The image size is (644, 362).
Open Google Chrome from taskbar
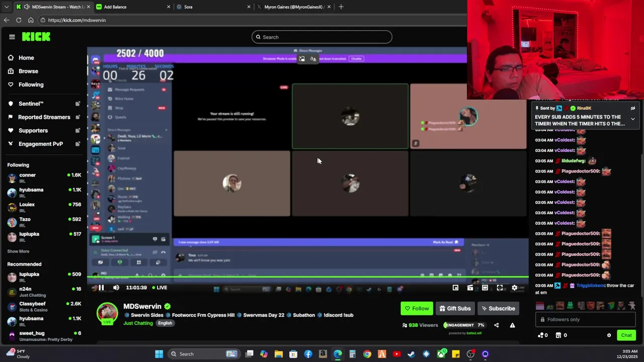pos(367,354)
